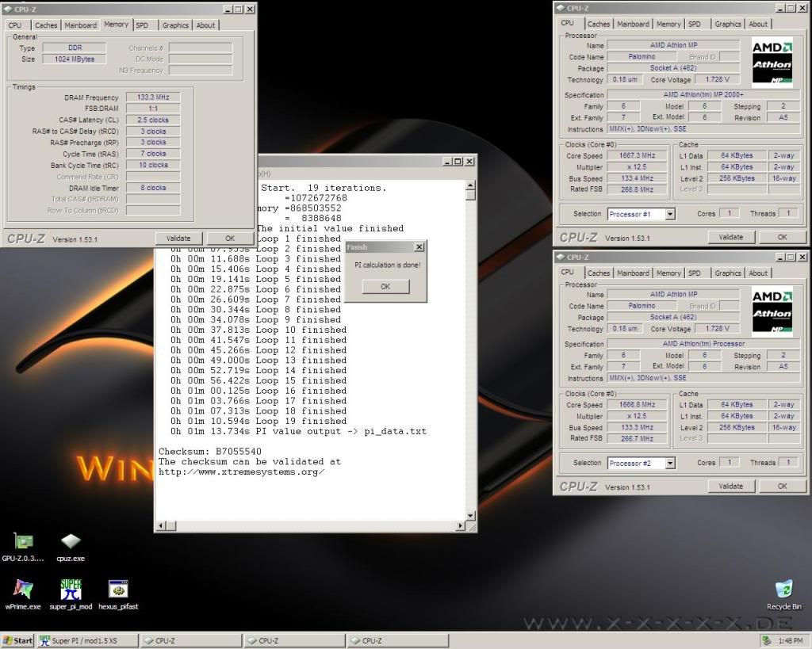Open Graphics tab in Processor #2 CPU-Z window

tap(728, 273)
